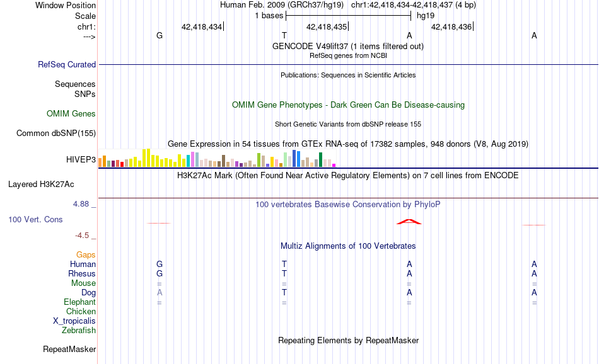
Task: Click 'Short Genetic Variants from dbSNP release 155'
Action: tap(348, 125)
